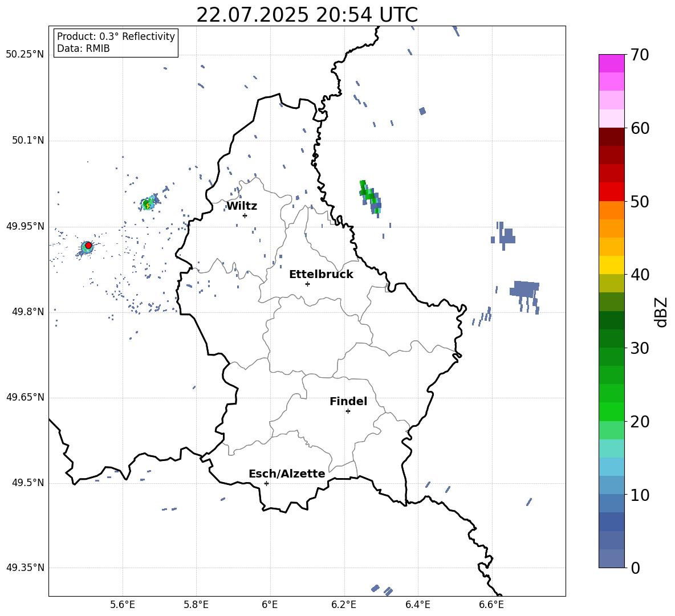The image size is (675, 616).
Task: Click the colorbar tick value 60
Action: 640,128
